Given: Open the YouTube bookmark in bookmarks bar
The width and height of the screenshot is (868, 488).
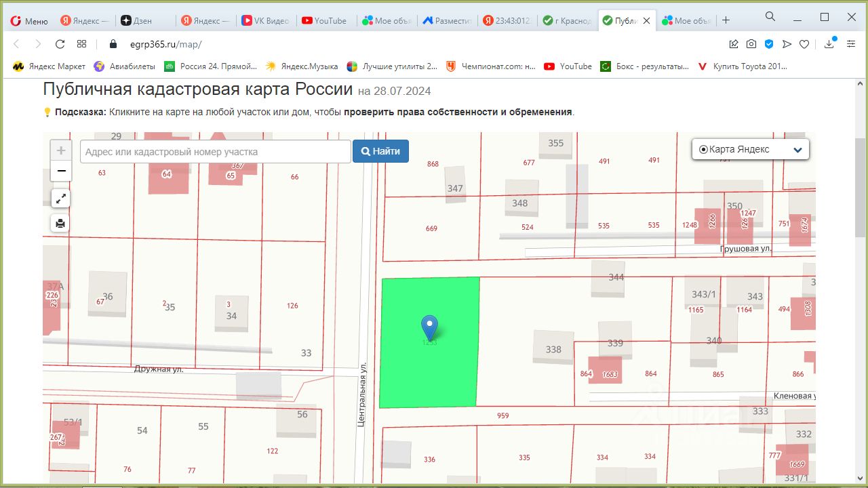Looking at the screenshot, I should pos(568,66).
